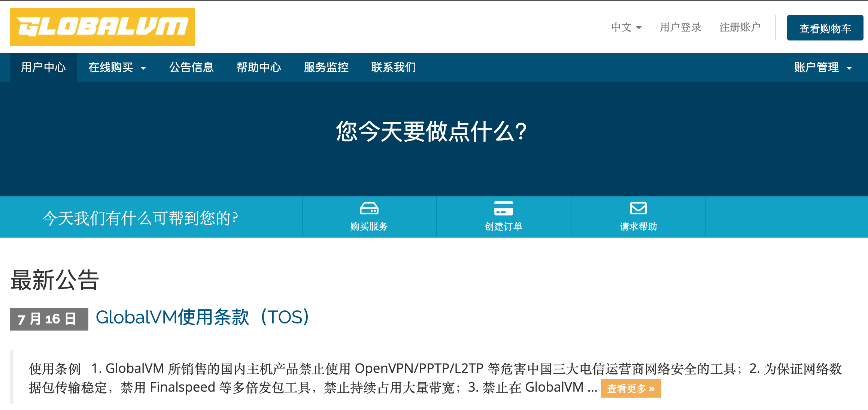Go to 联系我们

coord(393,67)
